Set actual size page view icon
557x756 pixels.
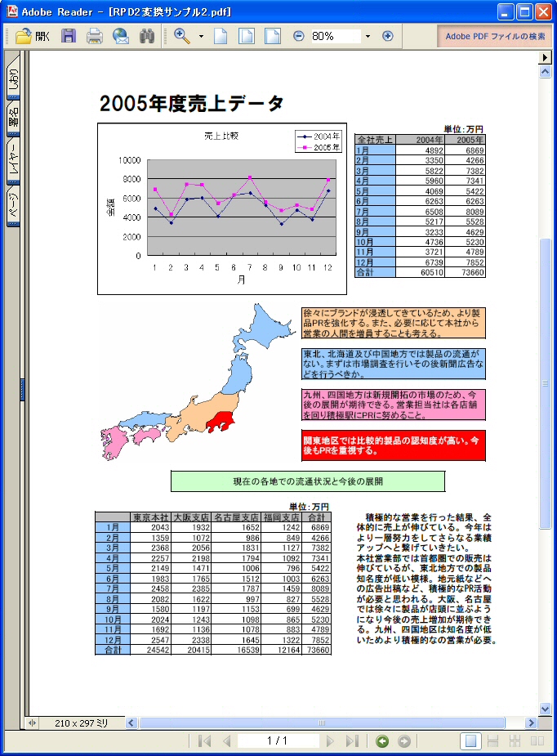click(x=221, y=36)
